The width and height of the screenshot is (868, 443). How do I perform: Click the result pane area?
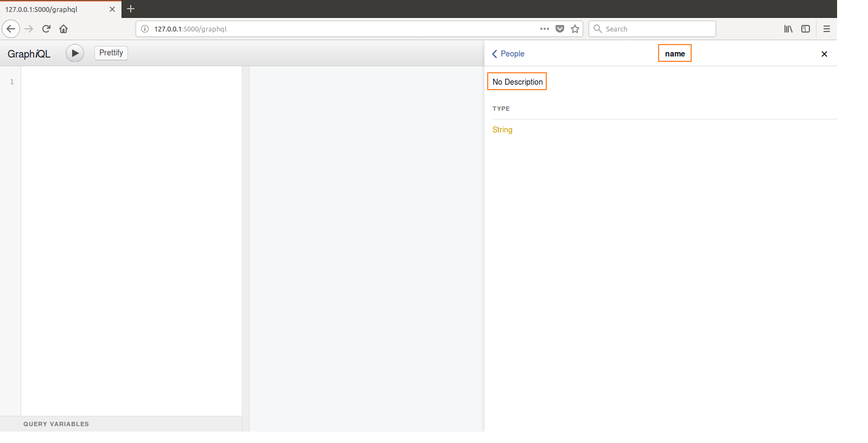tap(366, 249)
